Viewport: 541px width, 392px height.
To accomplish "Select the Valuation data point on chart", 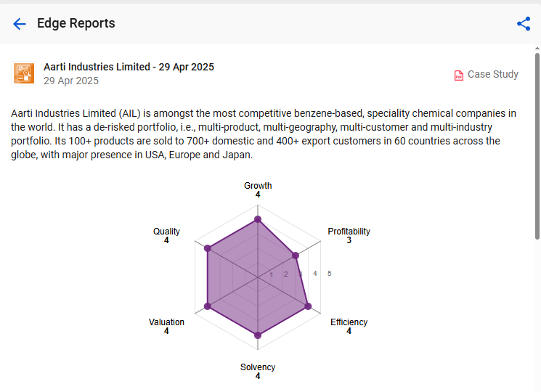I will point(208,306).
